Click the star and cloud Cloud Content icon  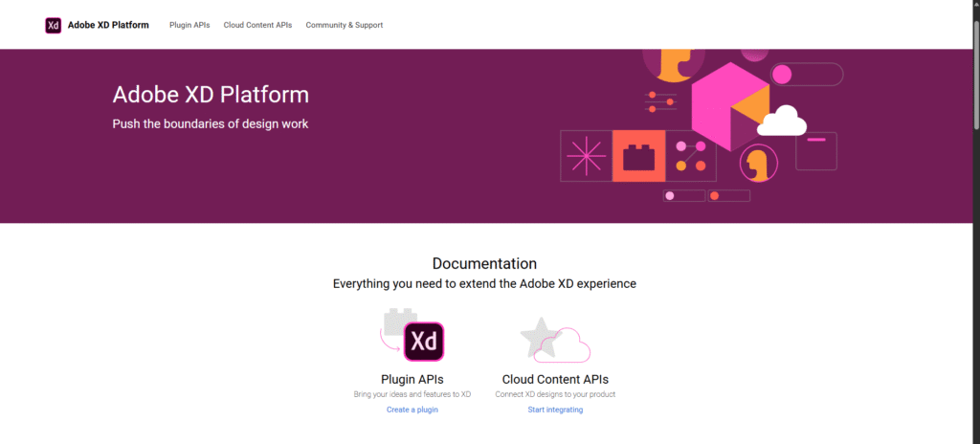click(555, 340)
